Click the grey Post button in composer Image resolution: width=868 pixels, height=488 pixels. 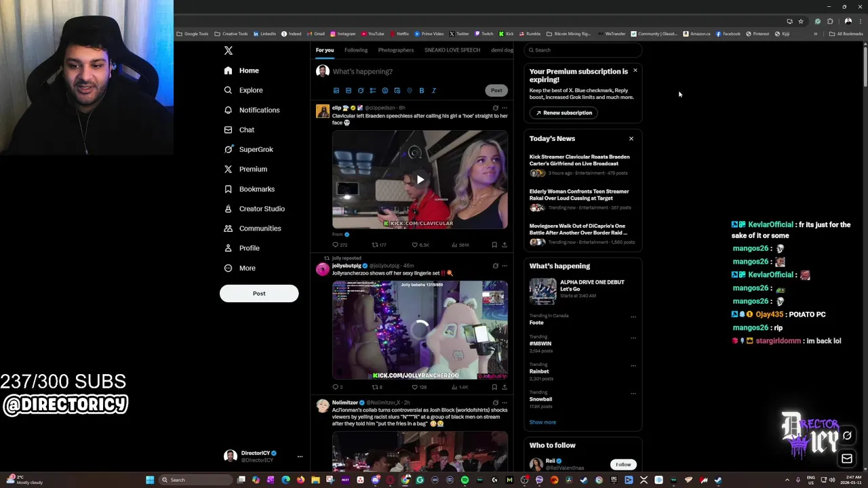(x=496, y=90)
